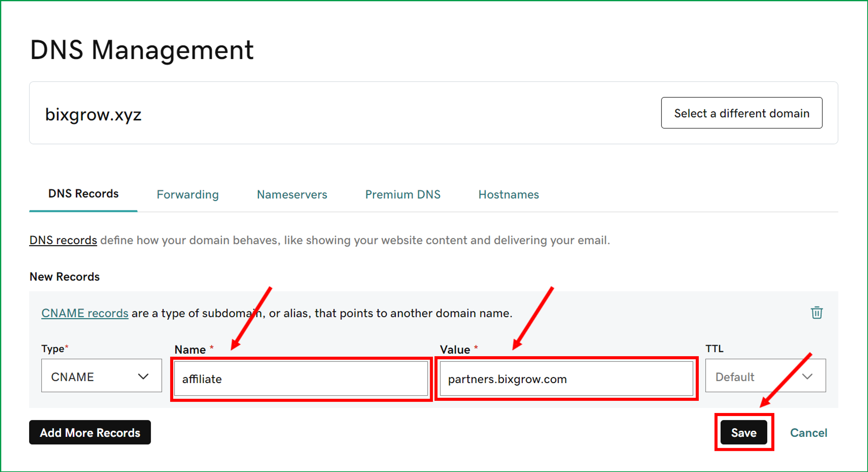This screenshot has width=868, height=472.
Task: Open the Hostnames tab
Action: [x=508, y=195]
